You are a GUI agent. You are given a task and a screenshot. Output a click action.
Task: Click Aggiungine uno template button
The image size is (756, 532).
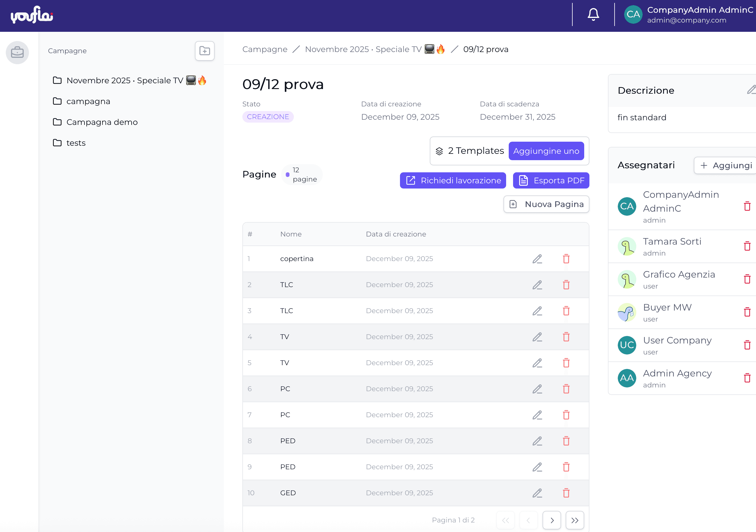click(546, 151)
